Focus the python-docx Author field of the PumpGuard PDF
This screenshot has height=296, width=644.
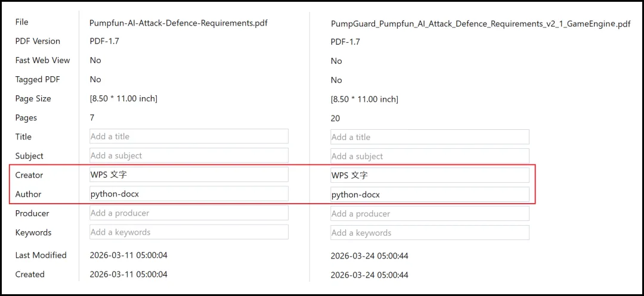point(429,195)
